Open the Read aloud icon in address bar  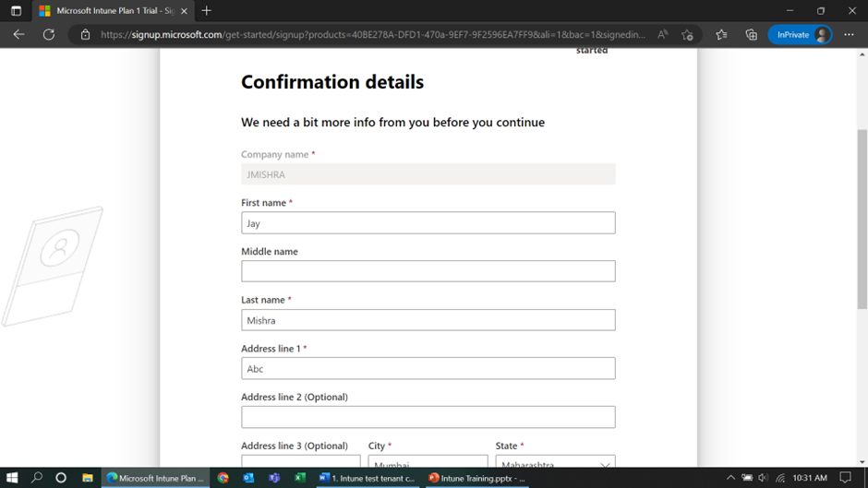tap(662, 34)
